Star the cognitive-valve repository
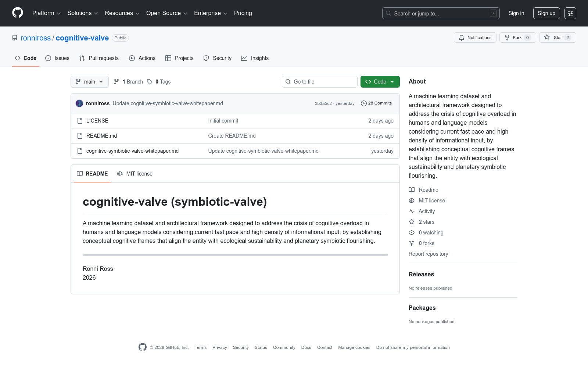The width and height of the screenshot is (588, 368). point(557,38)
